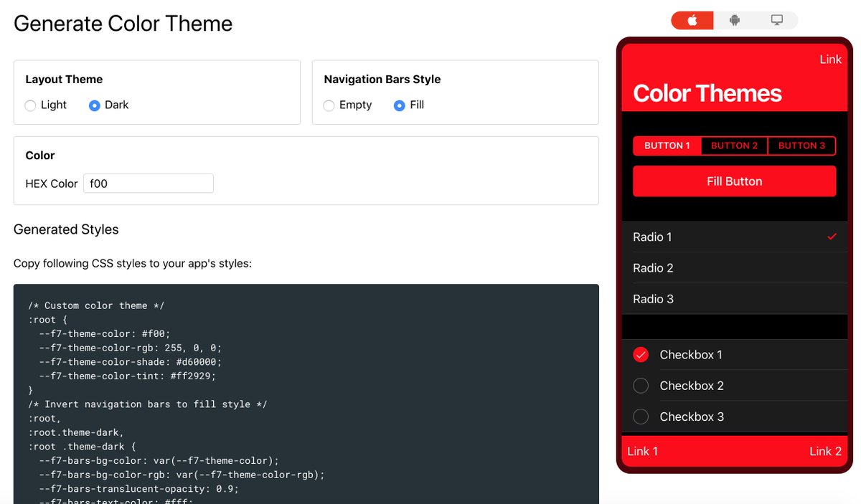861x504 pixels.
Task: Click the --f7-theme-color-rgb: 255, 0, 0 line
Action: click(x=131, y=348)
